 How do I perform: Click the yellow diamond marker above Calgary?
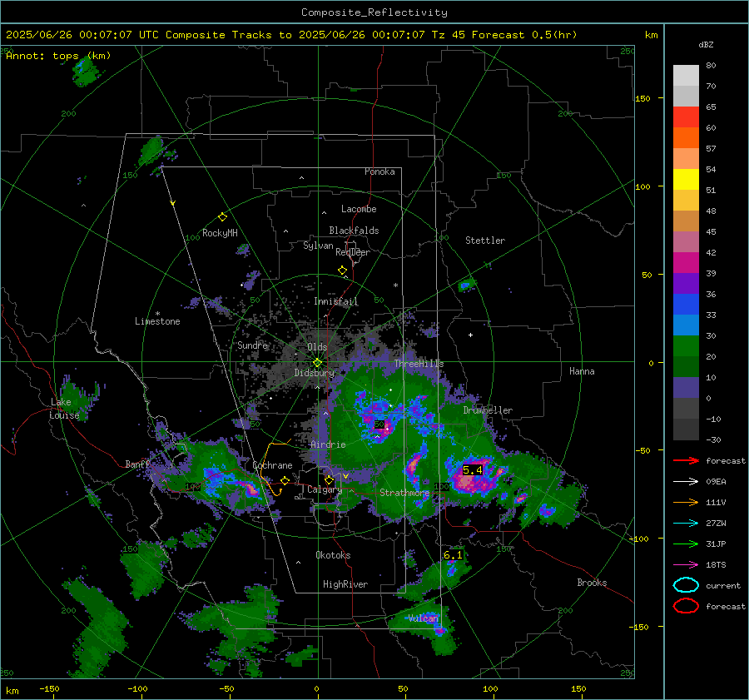click(x=329, y=479)
